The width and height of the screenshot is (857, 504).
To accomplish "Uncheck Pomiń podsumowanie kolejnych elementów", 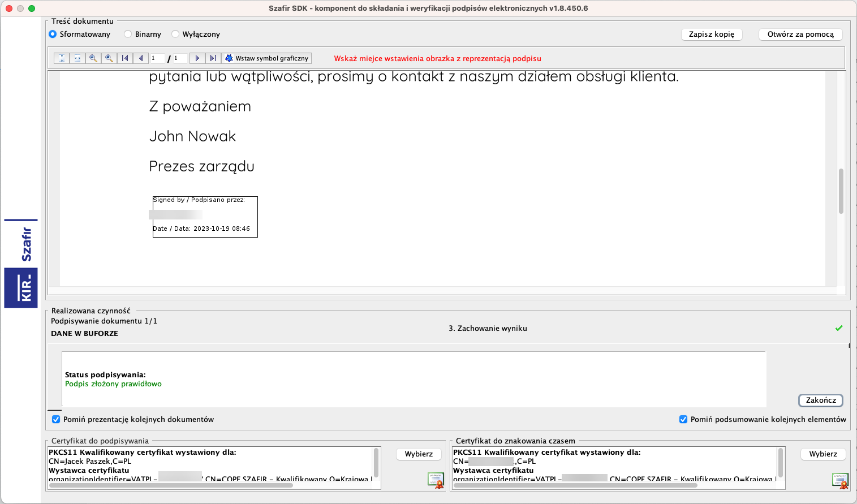I will click(683, 419).
